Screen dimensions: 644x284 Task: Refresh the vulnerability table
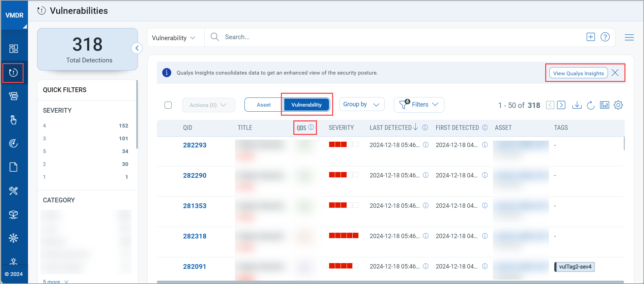590,105
